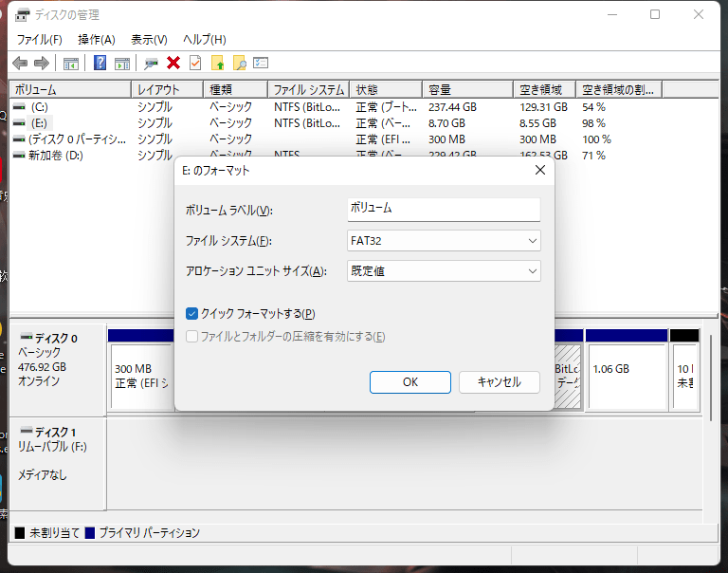Click the キャンセル button

[x=500, y=382]
